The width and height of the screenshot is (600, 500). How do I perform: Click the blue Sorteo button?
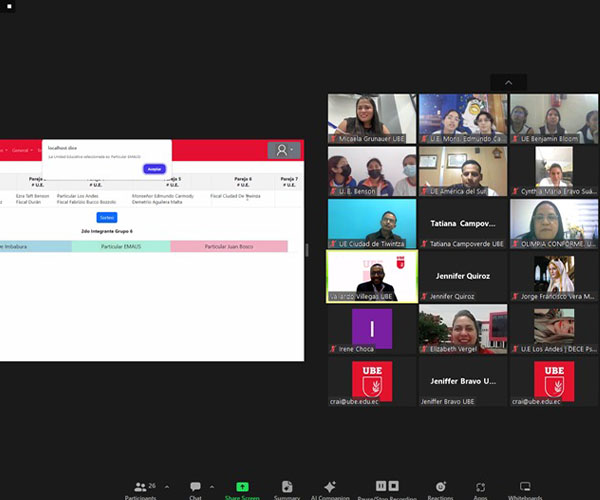[107, 217]
